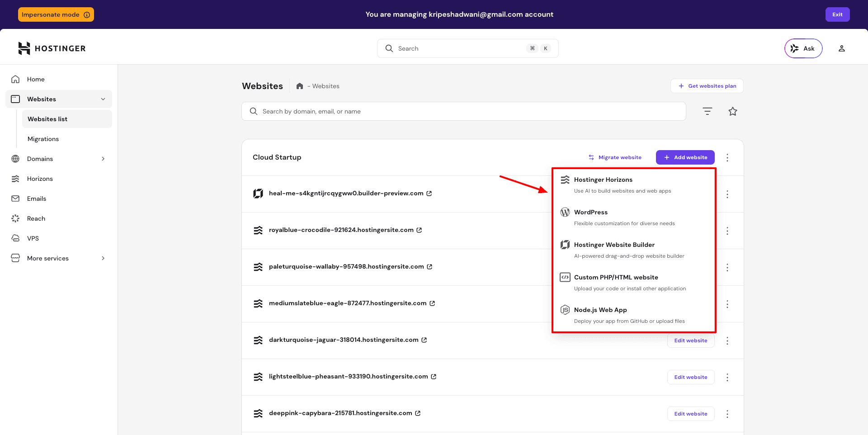Open external link for royalblue-crocodile site
Screen dimensions: 868x435
(419, 230)
